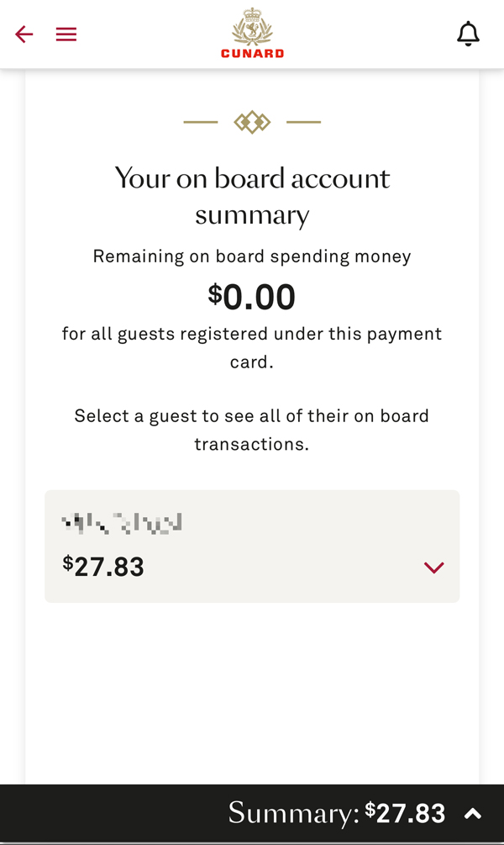This screenshot has width=504, height=845.
Task: Expand the Summary bar up arrow
Action: (473, 814)
